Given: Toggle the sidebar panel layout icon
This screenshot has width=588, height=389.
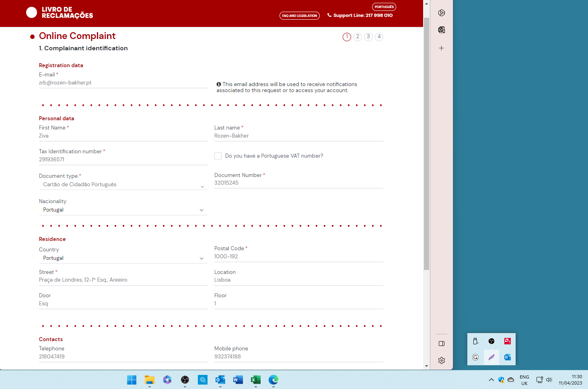Looking at the screenshot, I should tap(442, 344).
